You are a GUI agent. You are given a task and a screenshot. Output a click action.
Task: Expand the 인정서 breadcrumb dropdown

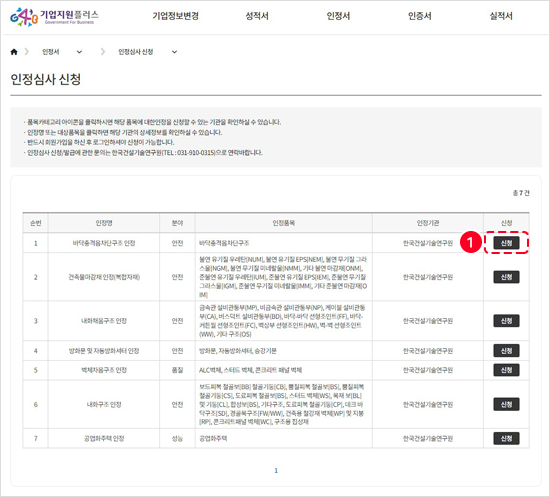[x=79, y=52]
